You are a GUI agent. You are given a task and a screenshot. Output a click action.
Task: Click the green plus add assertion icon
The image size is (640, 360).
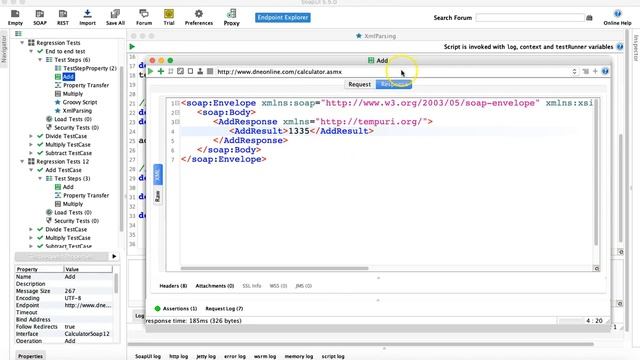click(x=161, y=71)
